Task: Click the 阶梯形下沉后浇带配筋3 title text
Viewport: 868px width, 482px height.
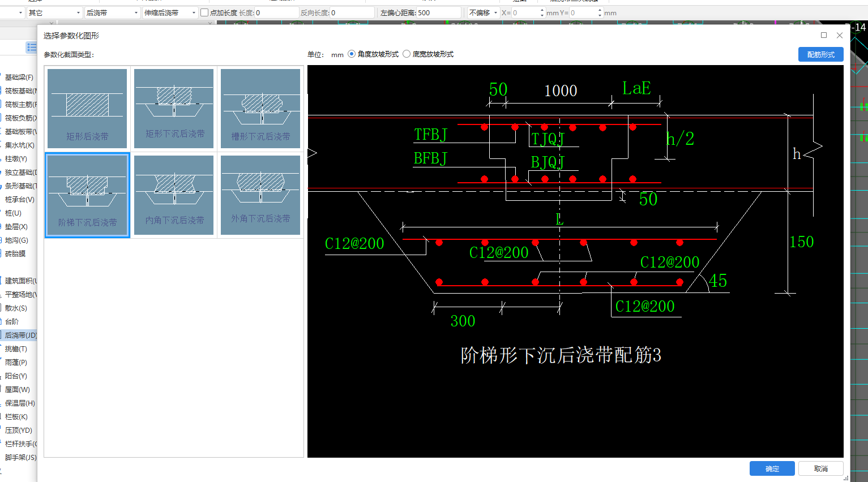Action: click(561, 355)
